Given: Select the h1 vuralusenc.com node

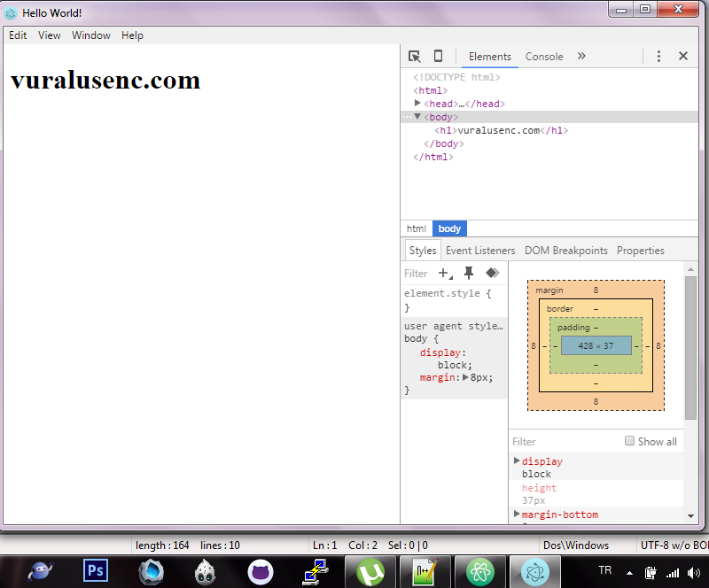Looking at the screenshot, I should click(x=501, y=130).
